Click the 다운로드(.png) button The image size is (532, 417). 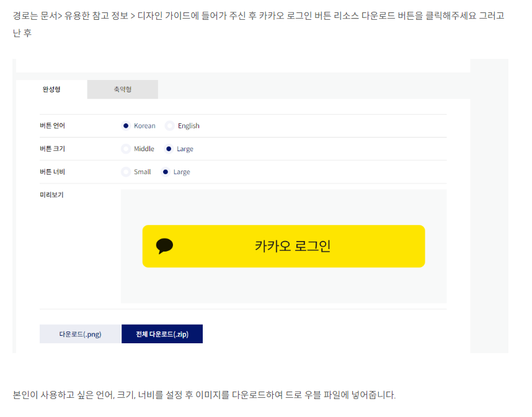click(81, 334)
